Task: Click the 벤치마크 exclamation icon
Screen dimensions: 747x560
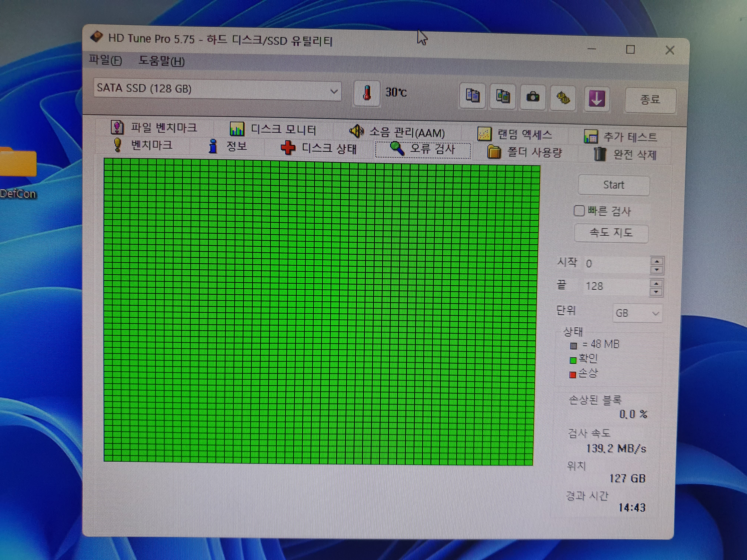Action: click(117, 145)
